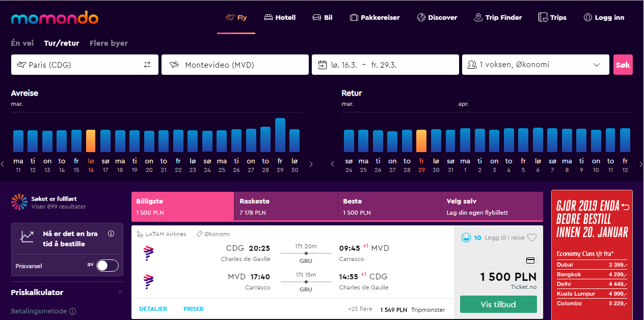Viewport: 644px width, 320px height.
Task: Select departure date ma 11
Action: pyautogui.click(x=18, y=165)
